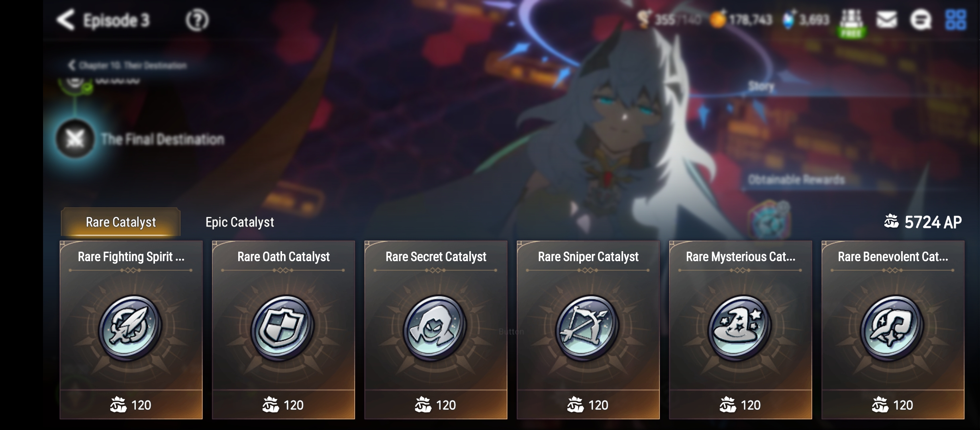Collapse the Chapter 10 back chevron

point(72,65)
